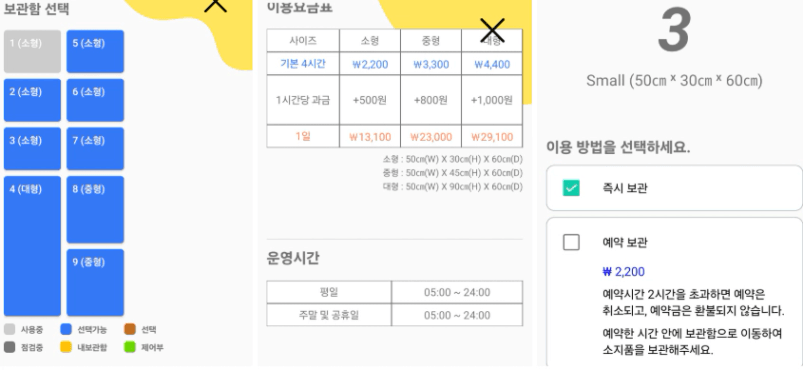803x370 pixels.
Task: Click the 소형 ₩2,200 price cell
Action: point(370,64)
